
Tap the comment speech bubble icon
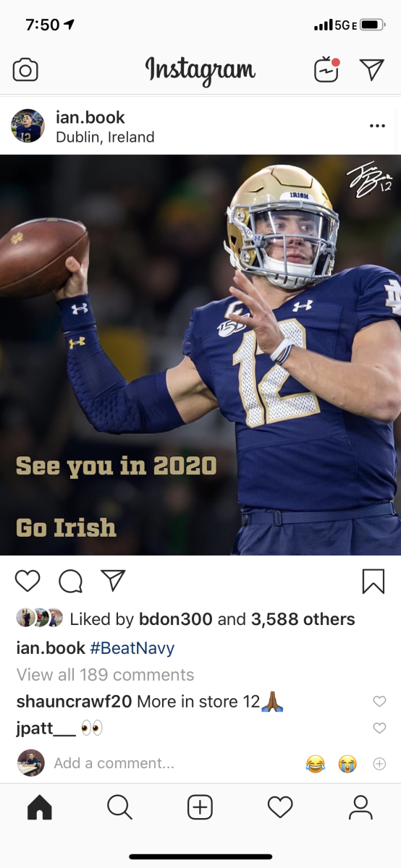[x=70, y=580]
